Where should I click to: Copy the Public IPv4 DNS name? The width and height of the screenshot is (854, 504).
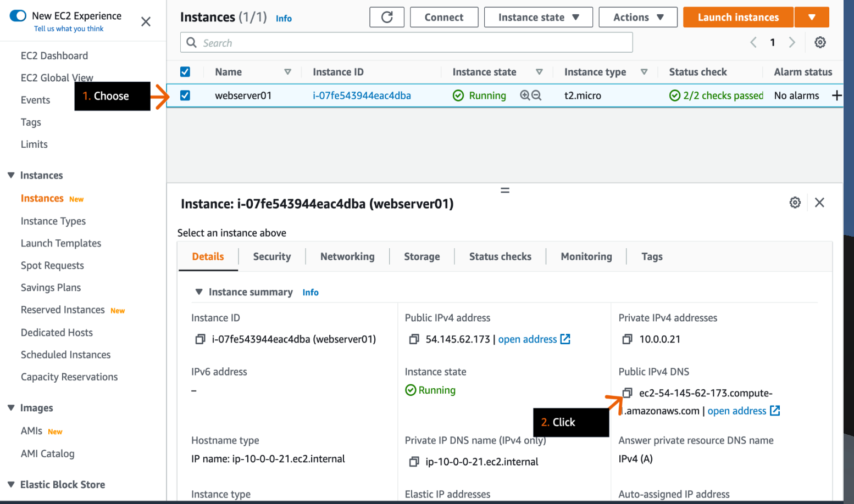(x=627, y=393)
